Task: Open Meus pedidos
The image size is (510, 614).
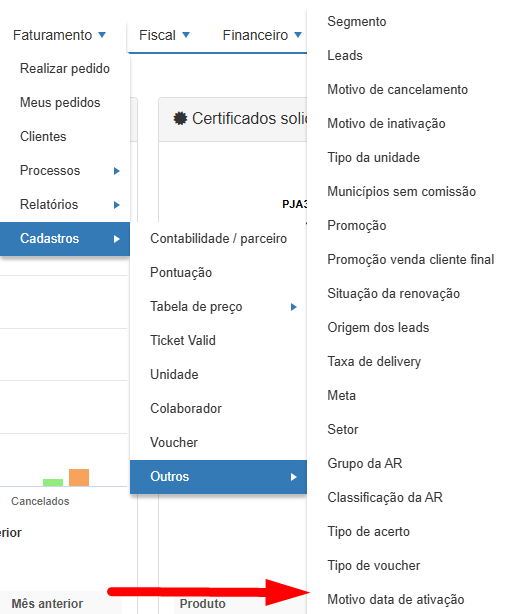Action: [65, 103]
